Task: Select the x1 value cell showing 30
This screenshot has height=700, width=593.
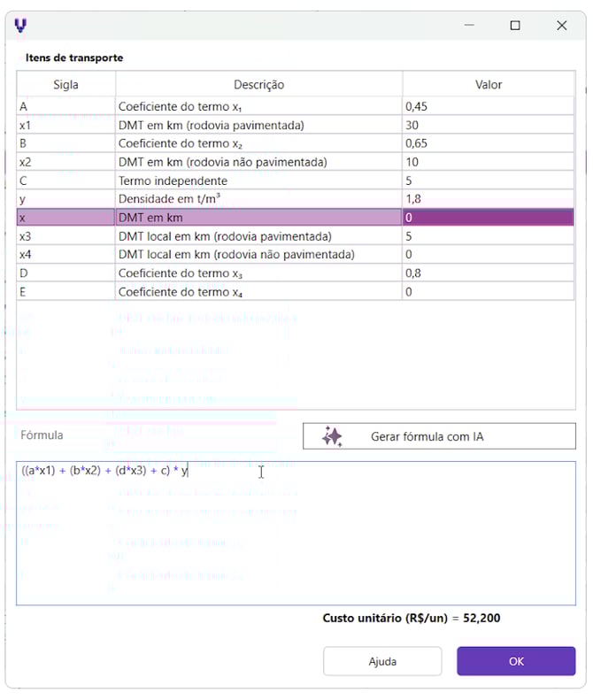Action: (488, 125)
